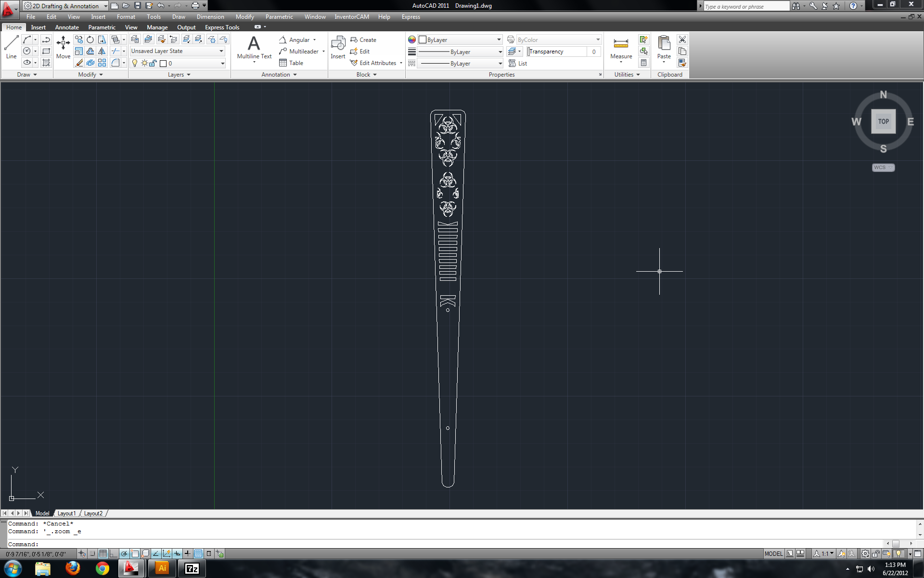Open Illustrator from the taskbar
The width and height of the screenshot is (924, 578).
click(x=162, y=568)
